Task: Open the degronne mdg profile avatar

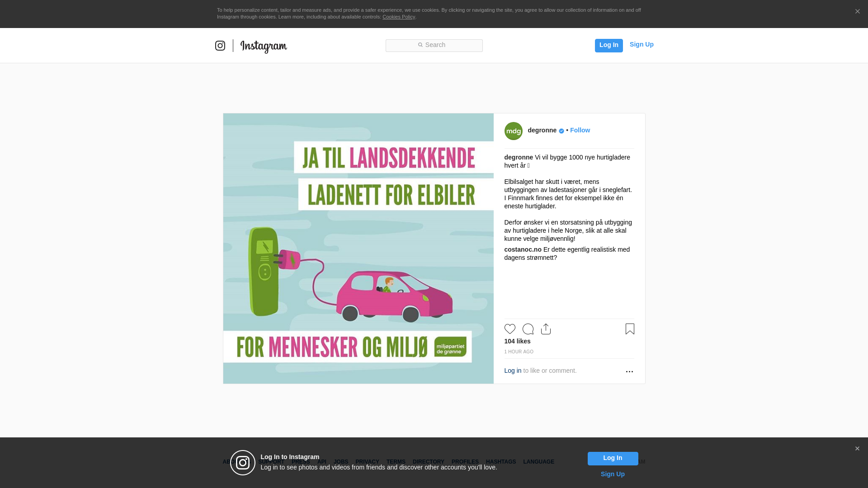Action: pyautogui.click(x=513, y=131)
